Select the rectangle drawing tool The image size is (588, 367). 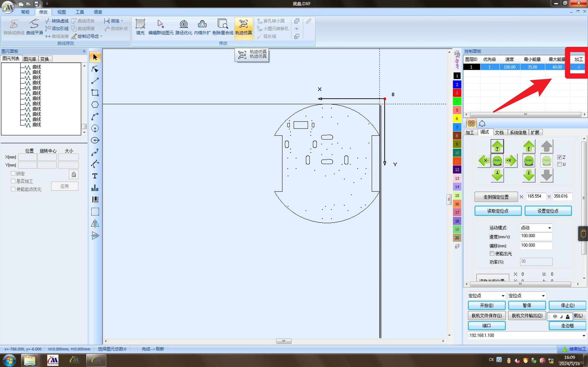(x=95, y=93)
